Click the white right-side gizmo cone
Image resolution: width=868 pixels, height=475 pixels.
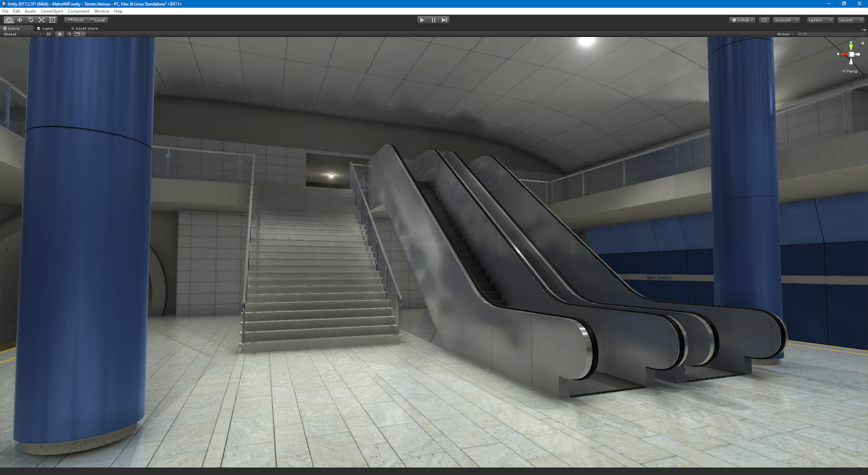[858, 54]
